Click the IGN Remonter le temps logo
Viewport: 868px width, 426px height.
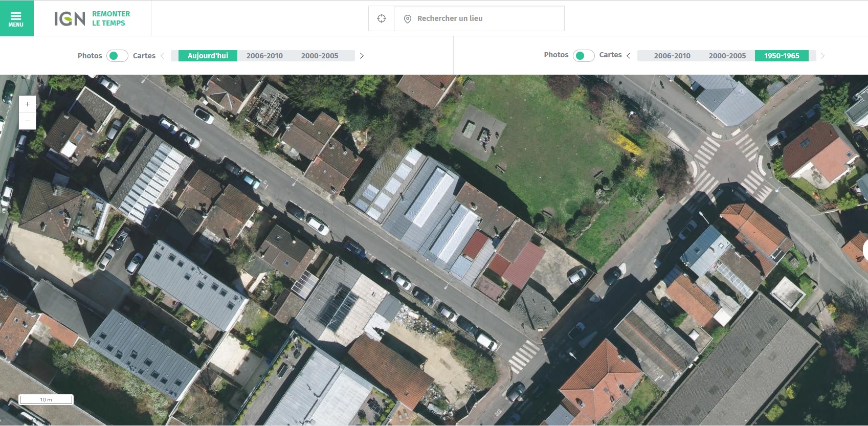pos(93,18)
